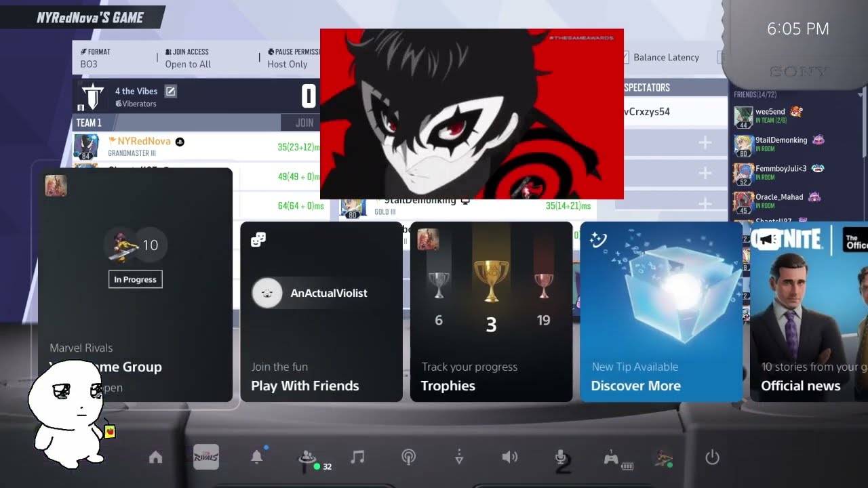This screenshot has height=488, width=868.
Task: Click NYRedNova's player avatar in Team 1
Action: (86, 146)
